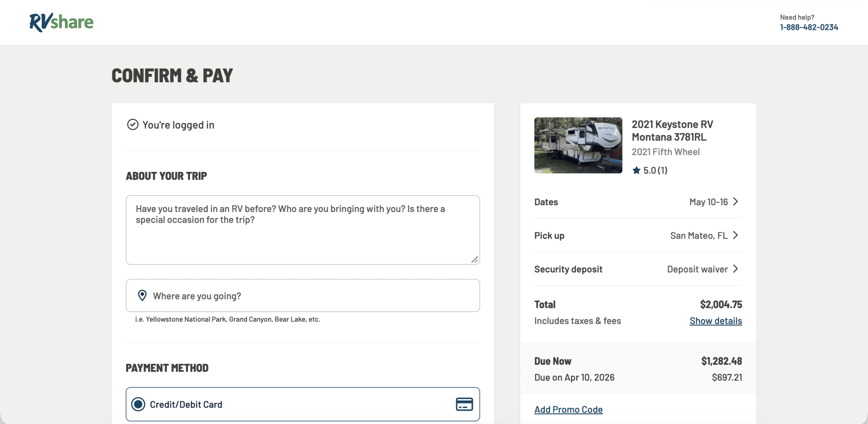Viewport: 868px width, 424px height.
Task: Click Add Promo Code link
Action: [x=569, y=410]
